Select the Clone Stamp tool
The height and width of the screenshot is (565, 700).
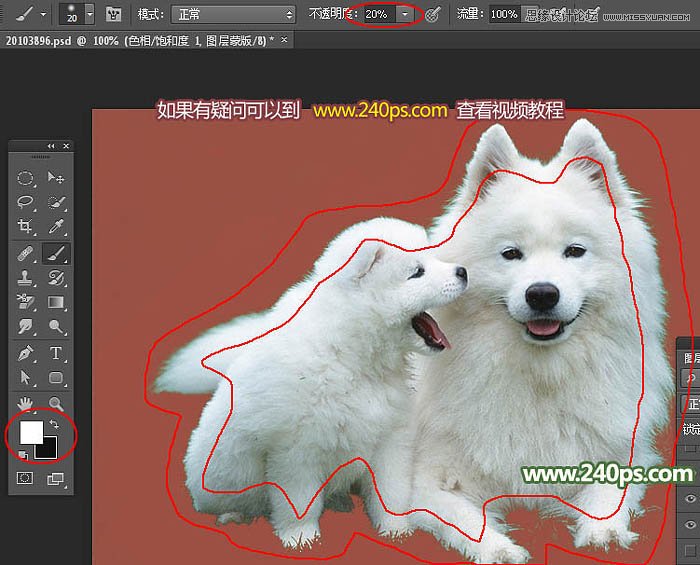tap(25, 278)
